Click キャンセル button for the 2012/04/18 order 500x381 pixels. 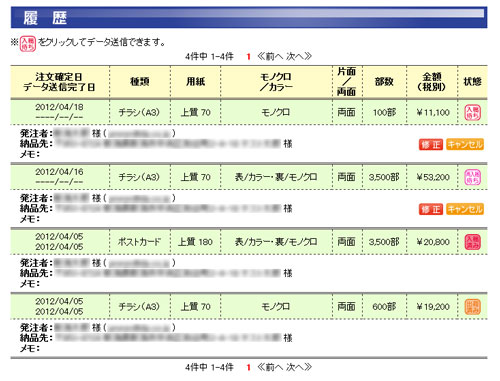coord(465,144)
